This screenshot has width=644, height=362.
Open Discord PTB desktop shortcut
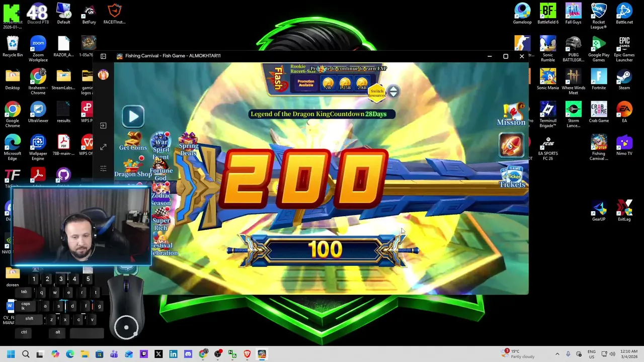[x=38, y=14]
